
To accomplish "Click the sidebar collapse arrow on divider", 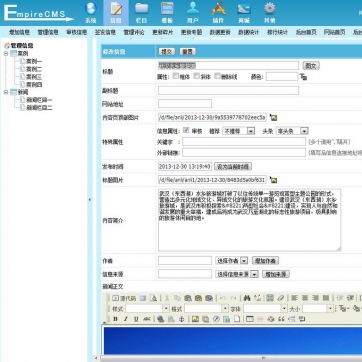I will click(89, 200).
